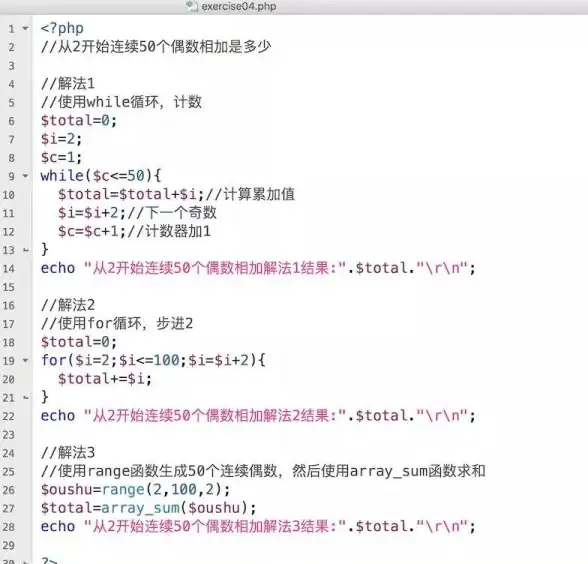Click line number 26 in gutter

8,490
